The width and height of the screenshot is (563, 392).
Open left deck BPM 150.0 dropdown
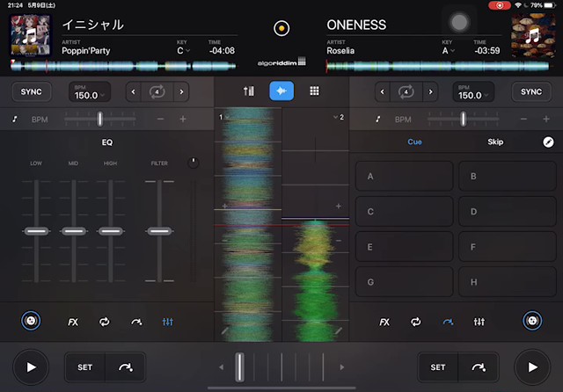pos(90,91)
